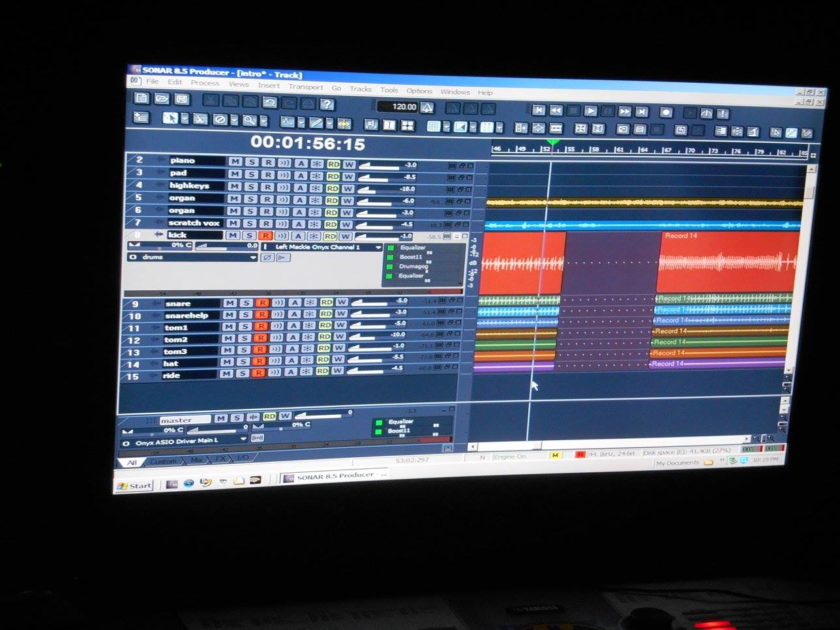The width and height of the screenshot is (840, 630).
Task: Click SONAR 8.5 Producer taskbar button
Action: click(x=335, y=476)
